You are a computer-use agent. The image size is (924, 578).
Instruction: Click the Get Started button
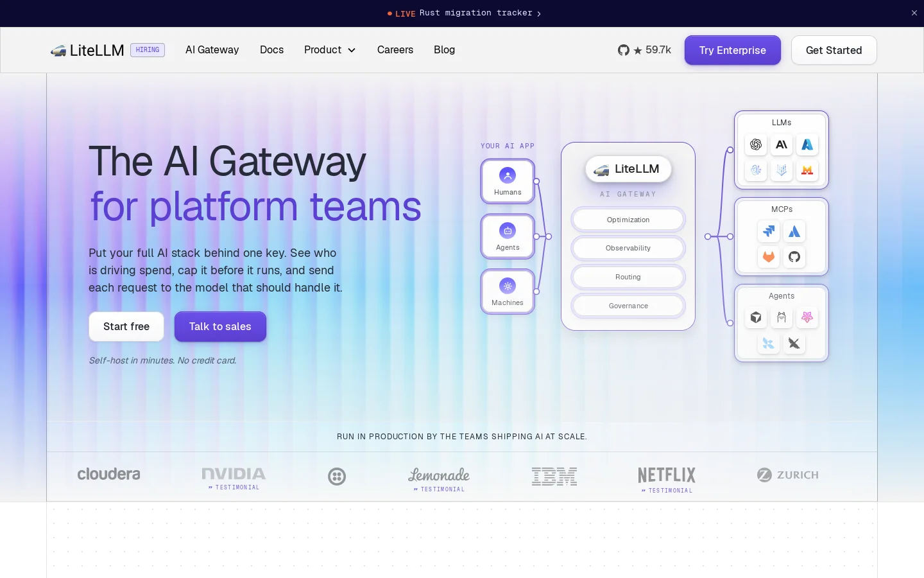coord(834,50)
